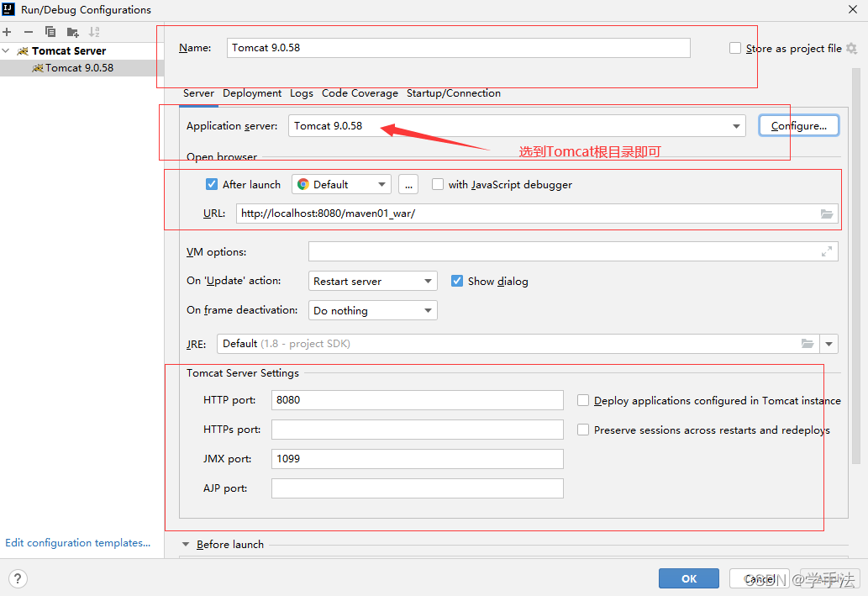
Task: Click the folder icon in the JRE field
Action: 808,344
